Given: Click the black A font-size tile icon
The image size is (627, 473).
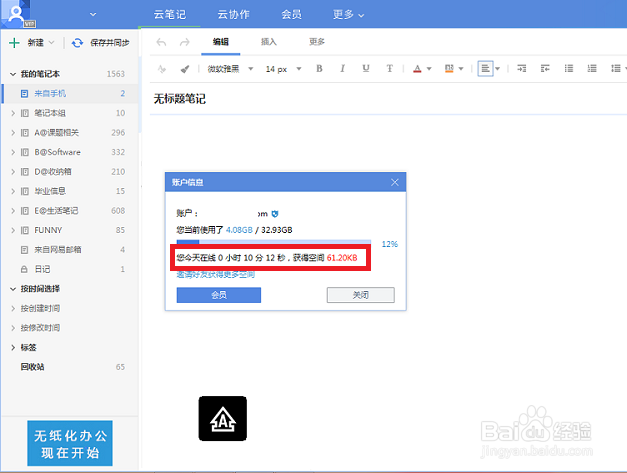Looking at the screenshot, I should coord(223,419).
